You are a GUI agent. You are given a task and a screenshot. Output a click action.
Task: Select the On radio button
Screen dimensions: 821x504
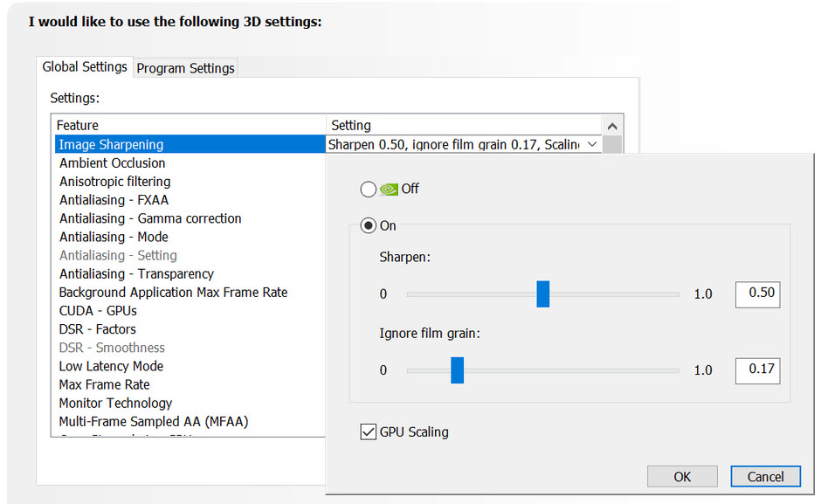(x=369, y=225)
